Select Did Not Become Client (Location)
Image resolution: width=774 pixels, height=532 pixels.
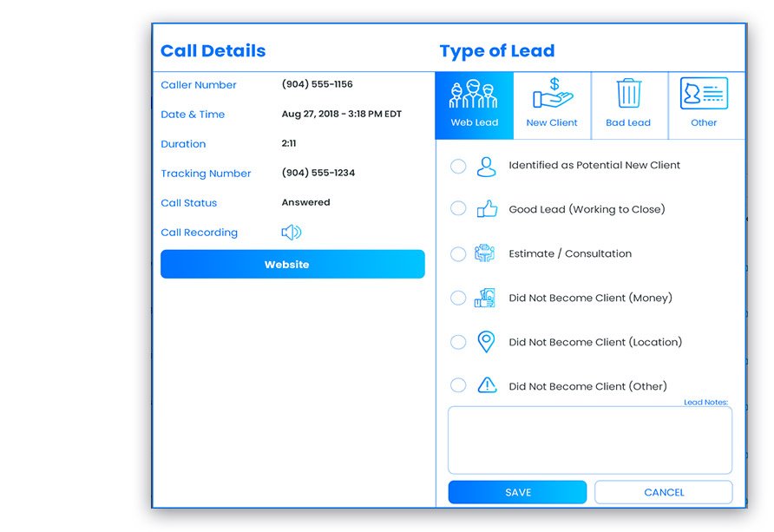click(x=458, y=341)
